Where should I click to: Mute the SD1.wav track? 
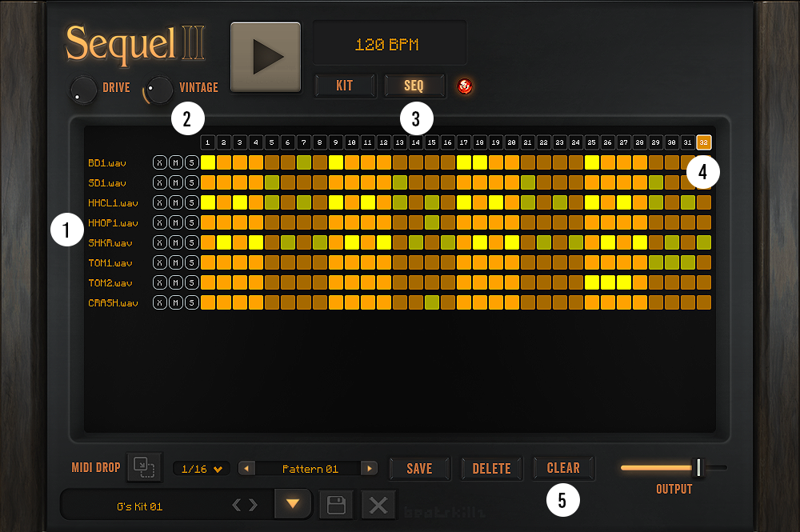click(x=175, y=182)
